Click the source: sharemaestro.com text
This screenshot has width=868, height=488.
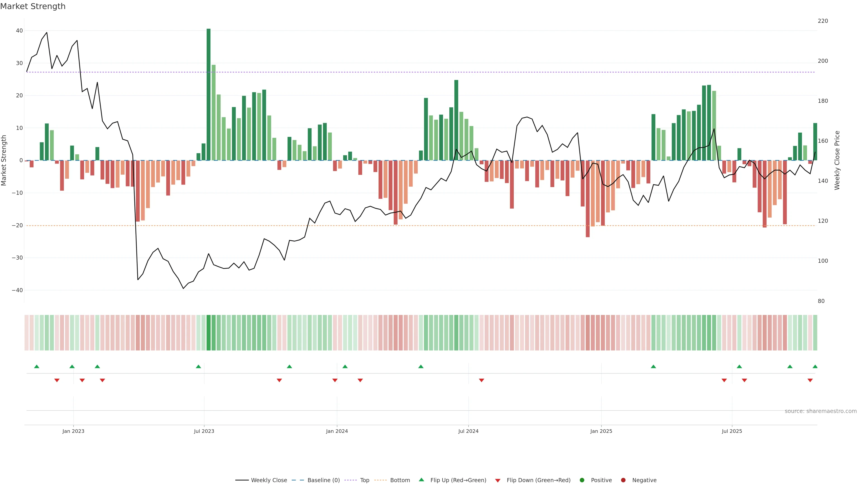click(x=821, y=411)
